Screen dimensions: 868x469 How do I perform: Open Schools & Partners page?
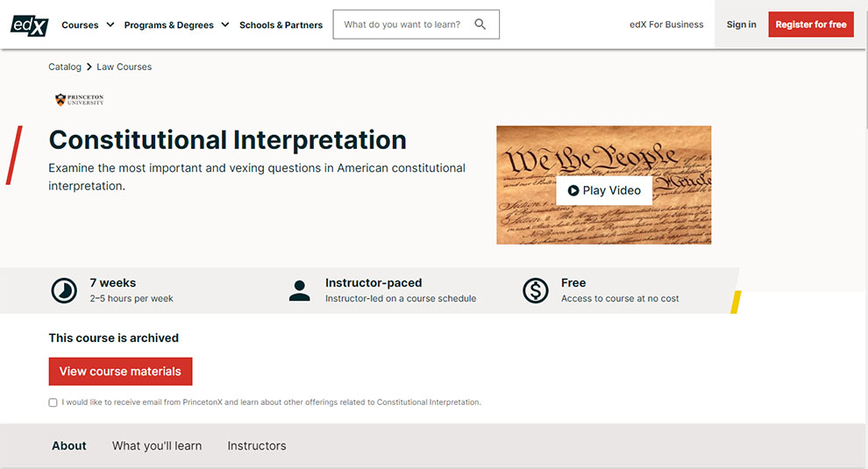281,25
